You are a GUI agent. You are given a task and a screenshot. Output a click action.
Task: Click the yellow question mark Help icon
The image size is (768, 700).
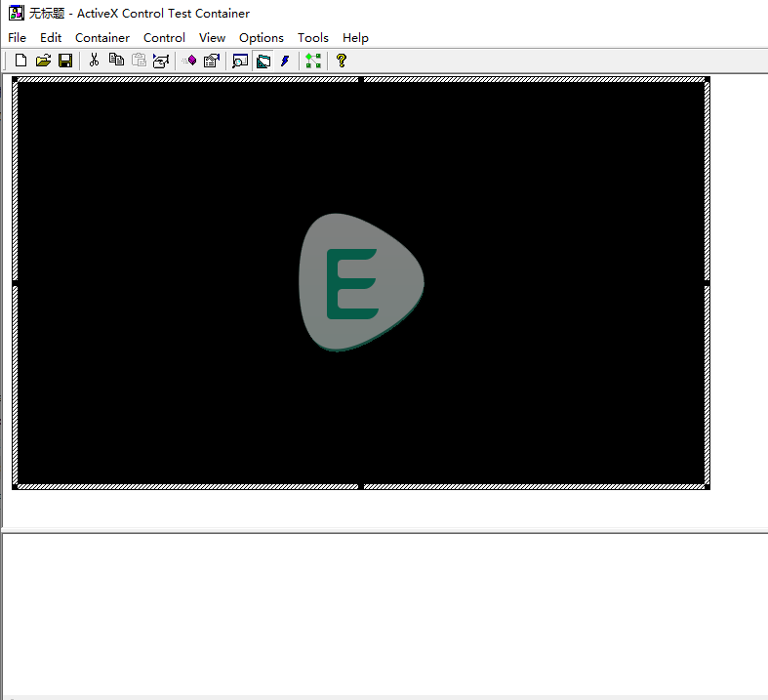coord(341,61)
